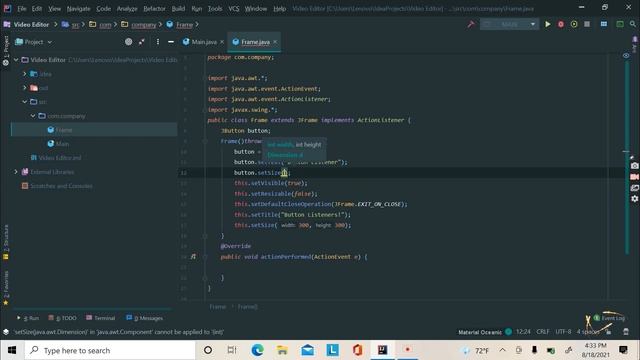Image resolution: width=640 pixels, height=360 pixels.
Task: Open Microsoft Edge from the taskbar
Action: coord(257,350)
